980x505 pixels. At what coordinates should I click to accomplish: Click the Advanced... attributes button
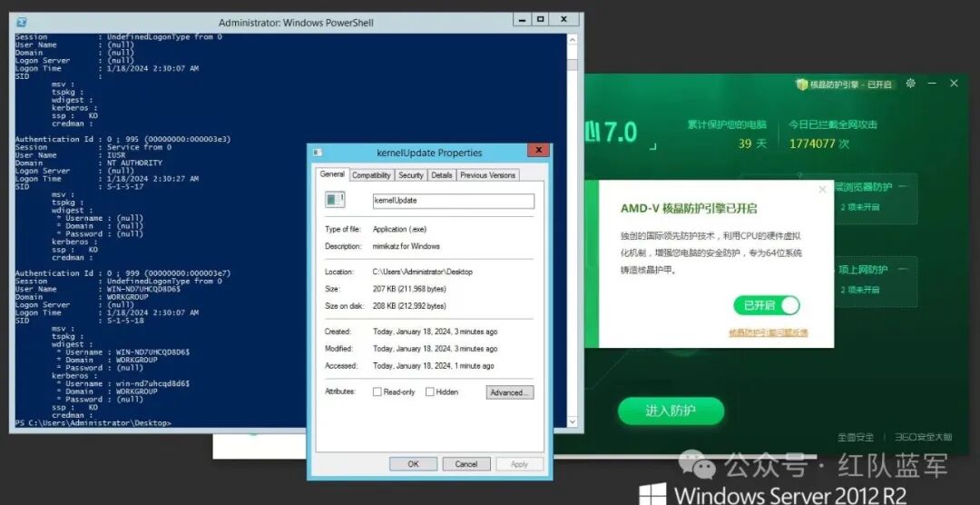pos(510,392)
